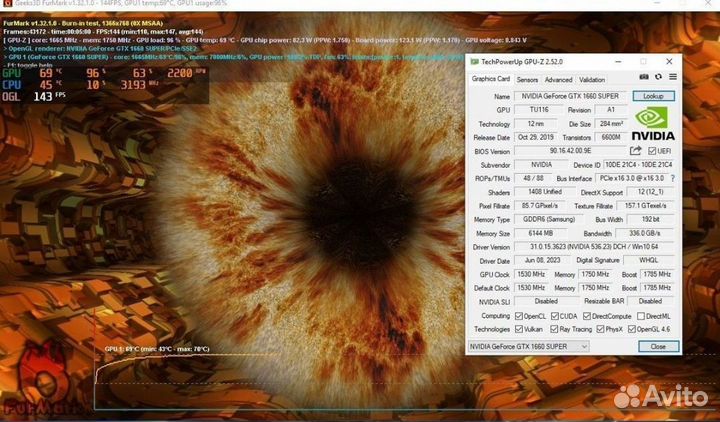
Task: Click the DirectX Support value 12 (12_1)
Action: (651, 192)
